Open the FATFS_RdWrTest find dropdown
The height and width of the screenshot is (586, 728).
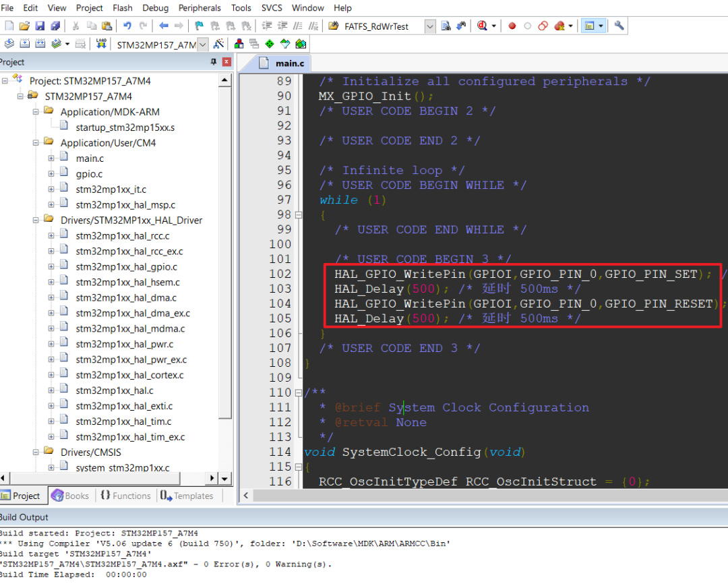(430, 26)
